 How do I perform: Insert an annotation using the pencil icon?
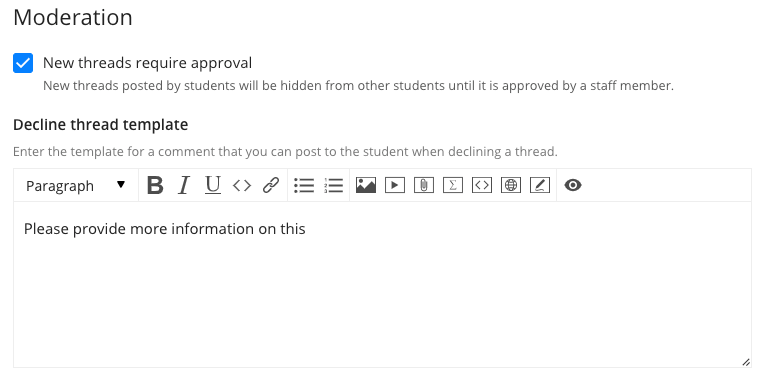[540, 185]
